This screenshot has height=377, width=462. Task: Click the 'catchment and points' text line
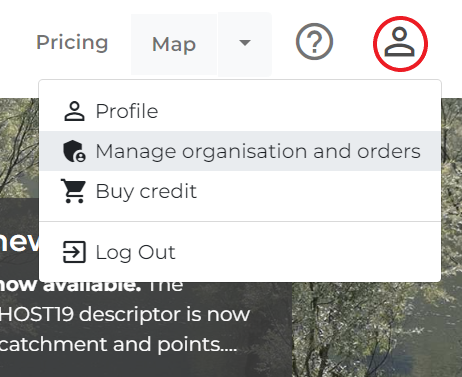pos(118,344)
